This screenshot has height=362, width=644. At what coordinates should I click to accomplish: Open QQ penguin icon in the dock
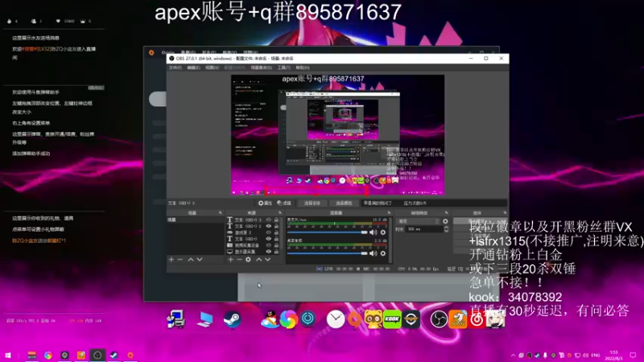pyautogui.click(x=270, y=319)
